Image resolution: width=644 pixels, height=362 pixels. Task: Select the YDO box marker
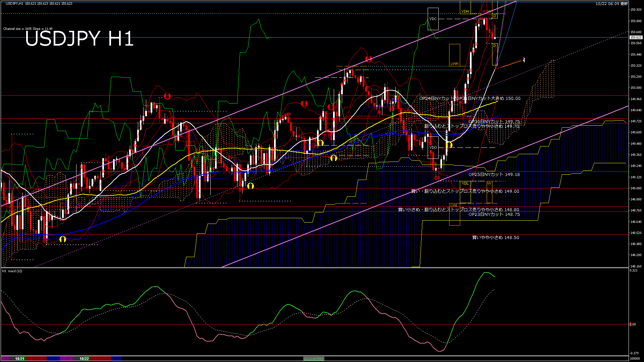pos(433,147)
